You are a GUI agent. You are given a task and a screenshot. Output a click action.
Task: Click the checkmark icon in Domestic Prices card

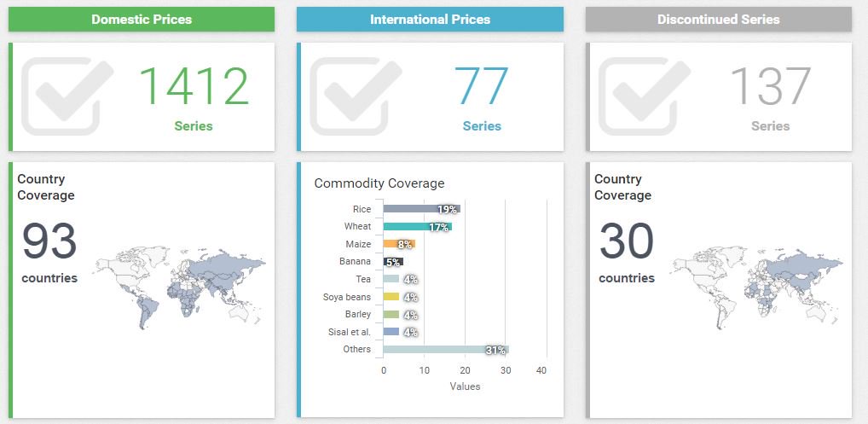pyautogui.click(x=67, y=96)
